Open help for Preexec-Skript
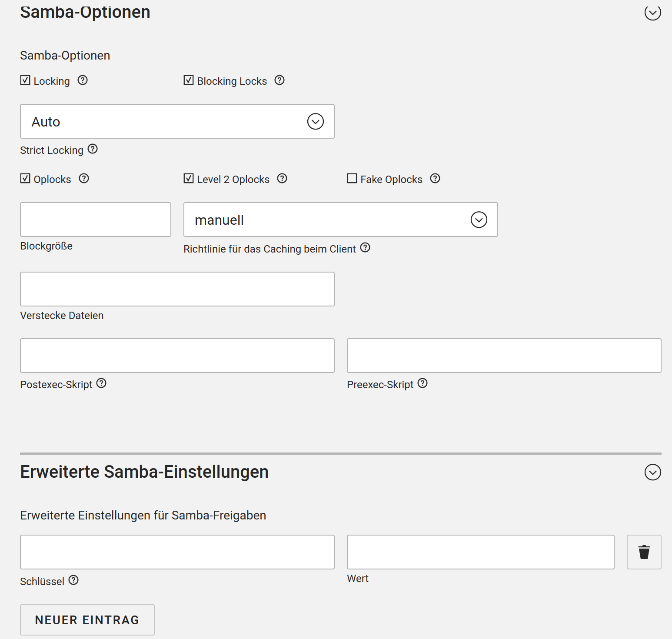 pos(422,383)
